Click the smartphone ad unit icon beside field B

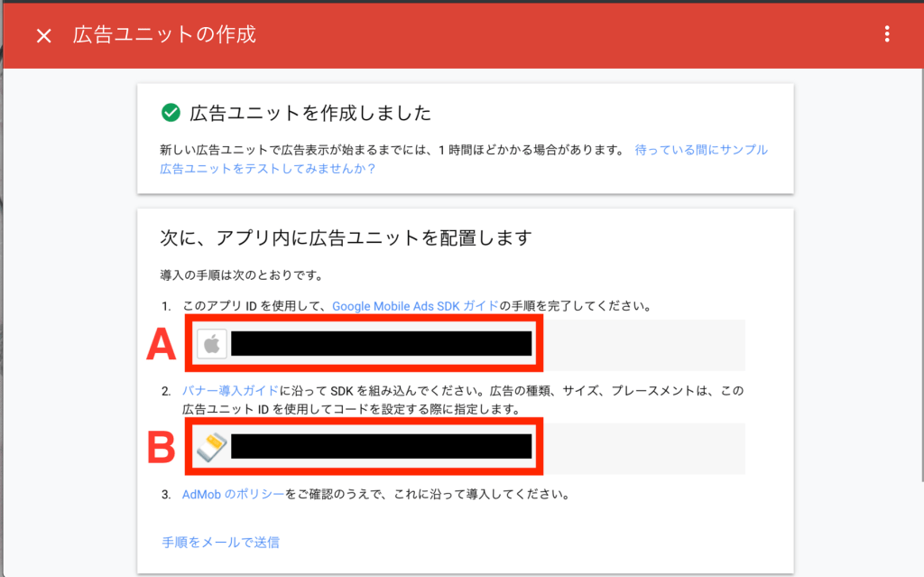(211, 447)
